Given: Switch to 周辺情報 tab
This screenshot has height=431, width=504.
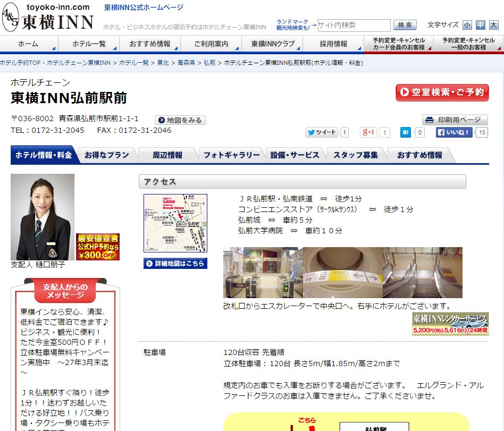Looking at the screenshot, I should point(167,155).
